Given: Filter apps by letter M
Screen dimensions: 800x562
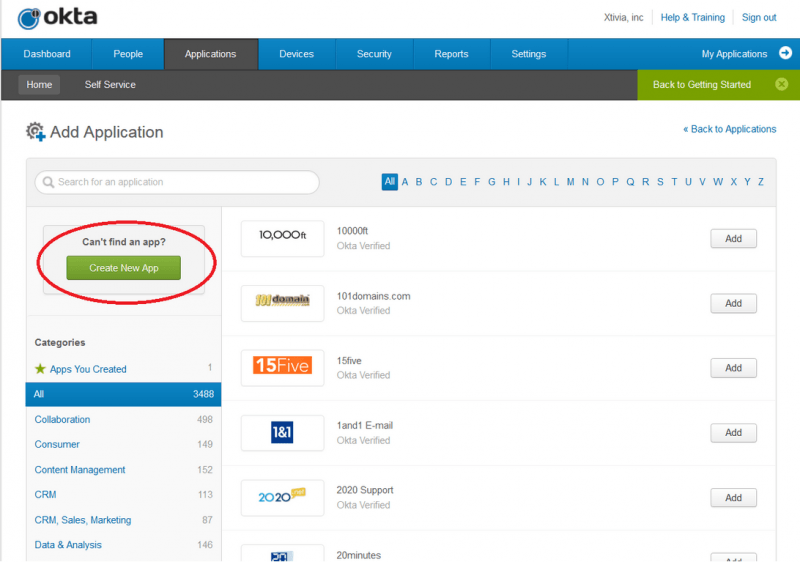Looking at the screenshot, I should [570, 182].
